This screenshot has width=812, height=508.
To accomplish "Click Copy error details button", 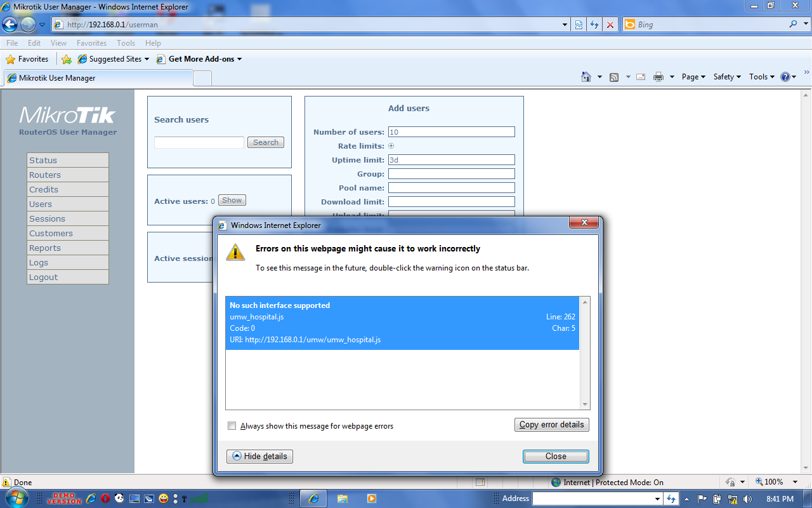I will click(x=552, y=425).
